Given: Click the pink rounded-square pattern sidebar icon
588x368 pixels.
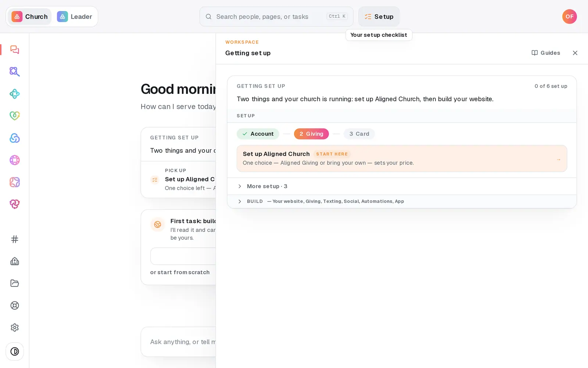Looking at the screenshot, I should (x=15, y=182).
